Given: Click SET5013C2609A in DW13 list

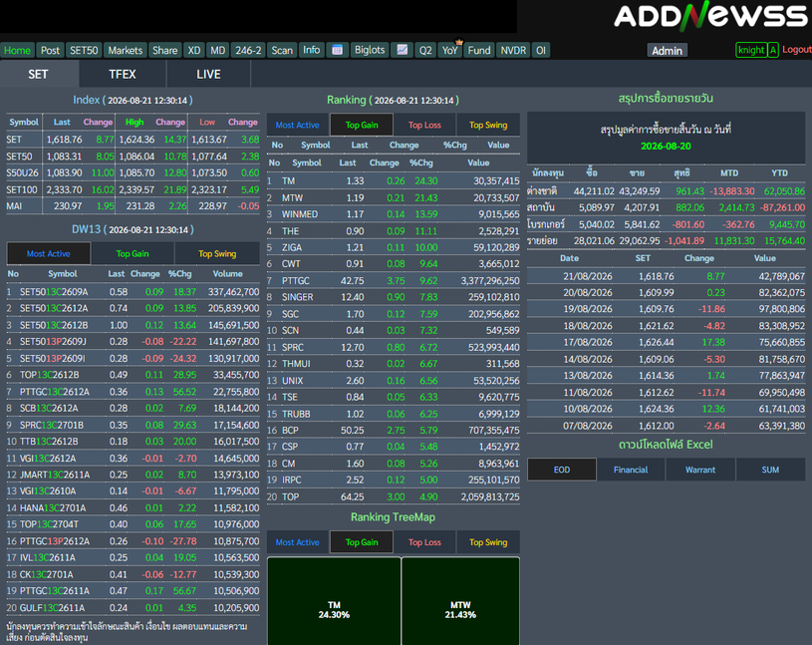Looking at the screenshot, I should coord(54,292).
